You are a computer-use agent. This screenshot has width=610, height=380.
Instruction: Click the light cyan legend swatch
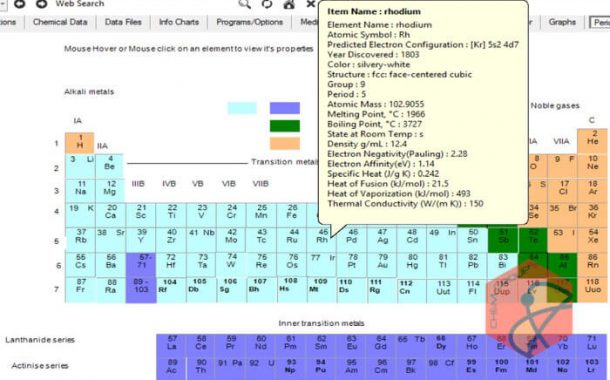tap(242, 108)
